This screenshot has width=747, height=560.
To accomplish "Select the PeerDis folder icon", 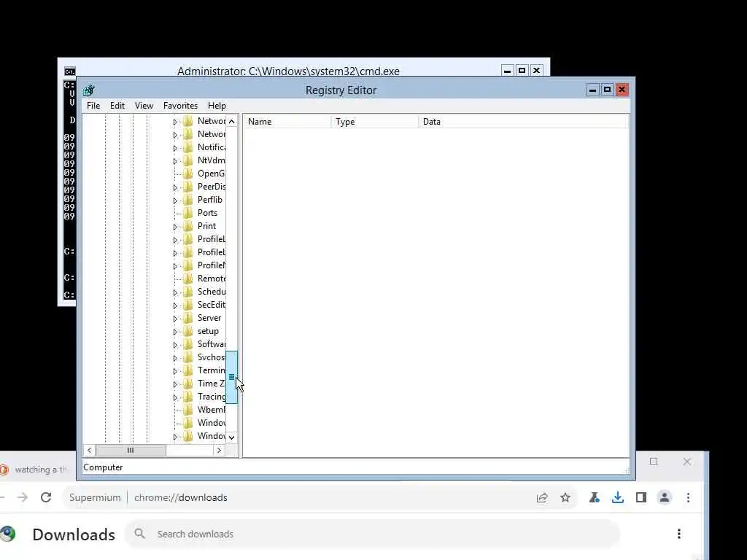I will pos(188,187).
